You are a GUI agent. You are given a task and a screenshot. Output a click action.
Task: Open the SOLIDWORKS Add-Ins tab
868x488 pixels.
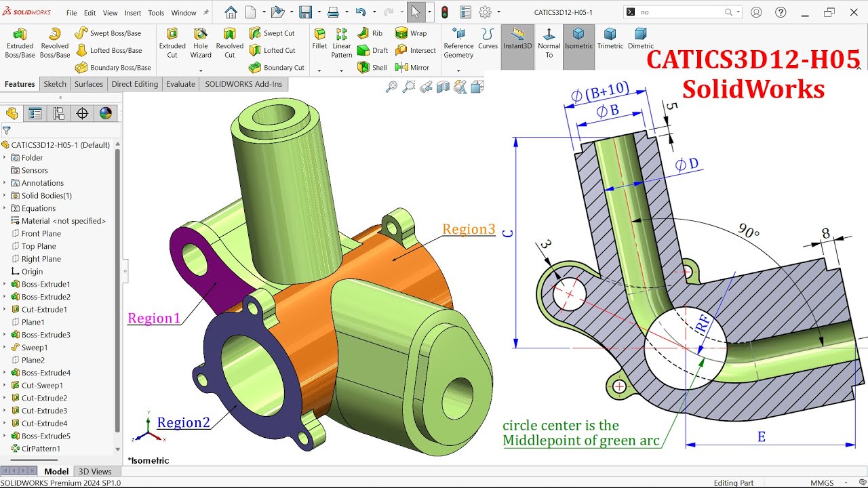(244, 84)
